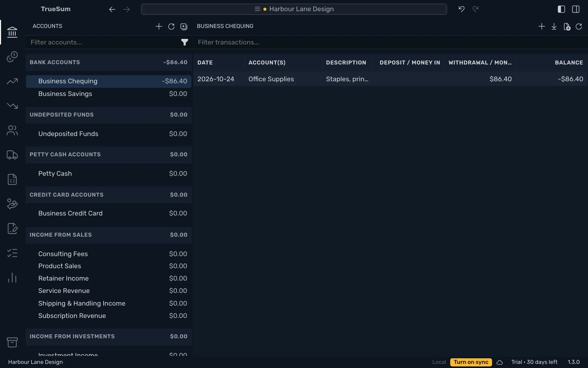Open the Harbour Lane Design title menu
The height and width of the screenshot is (368, 588).
click(294, 9)
